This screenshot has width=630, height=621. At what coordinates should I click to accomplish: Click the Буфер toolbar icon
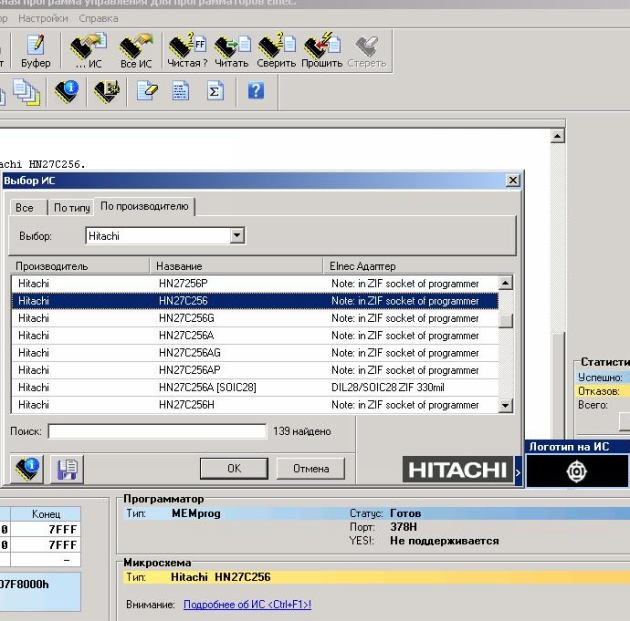[36, 50]
